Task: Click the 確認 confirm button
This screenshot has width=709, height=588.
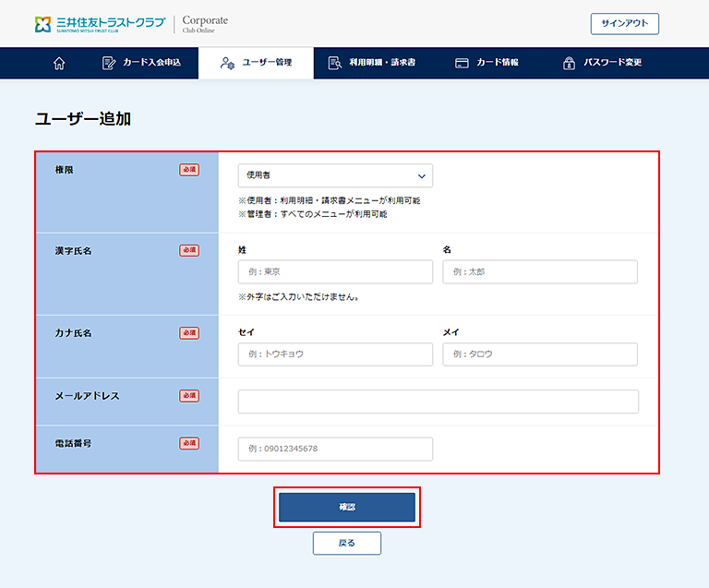Action: coord(347,507)
